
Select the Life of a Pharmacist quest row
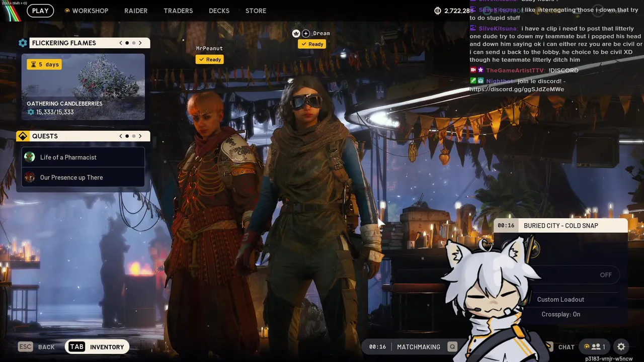point(83,157)
